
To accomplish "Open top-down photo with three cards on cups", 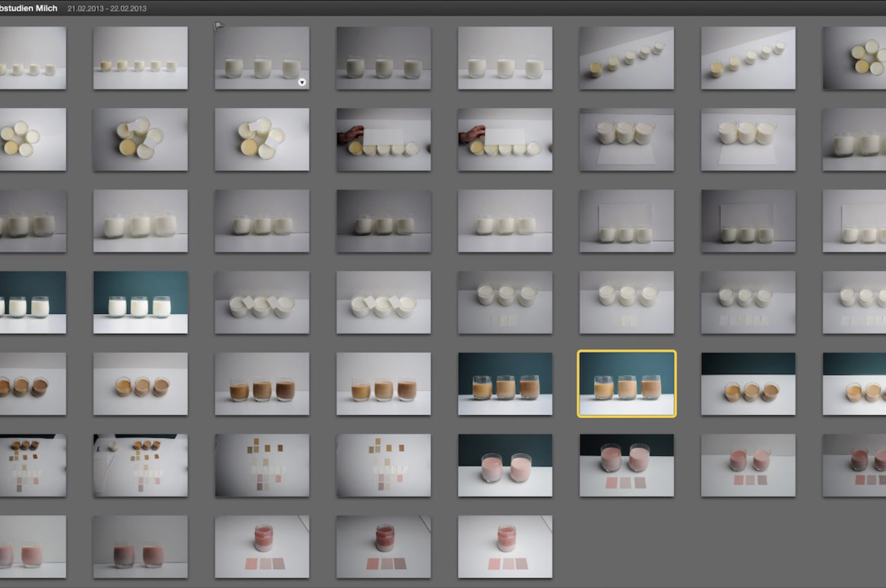I will (262, 302).
